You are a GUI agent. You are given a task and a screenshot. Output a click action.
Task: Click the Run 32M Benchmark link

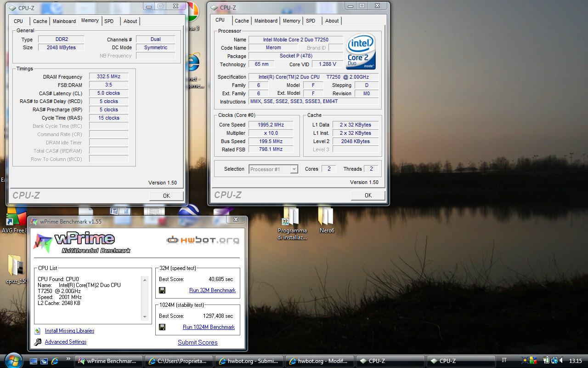pos(212,290)
